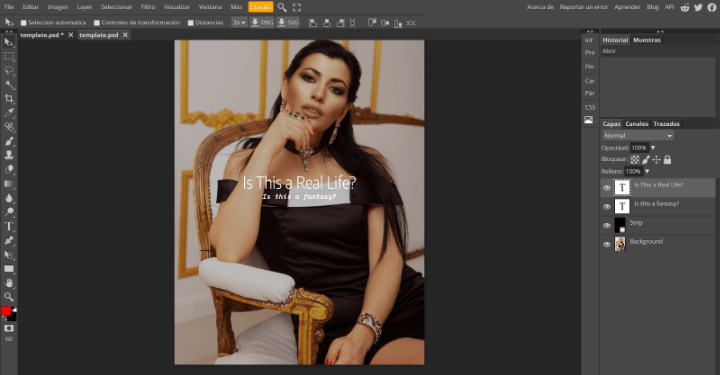Open the Twitter link icon

698,7
